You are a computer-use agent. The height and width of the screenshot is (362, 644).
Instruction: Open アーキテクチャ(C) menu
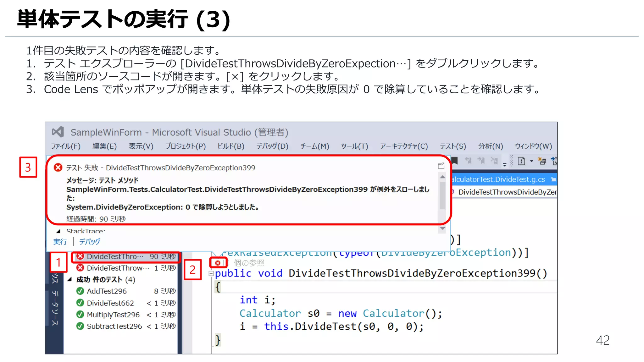[404, 146]
